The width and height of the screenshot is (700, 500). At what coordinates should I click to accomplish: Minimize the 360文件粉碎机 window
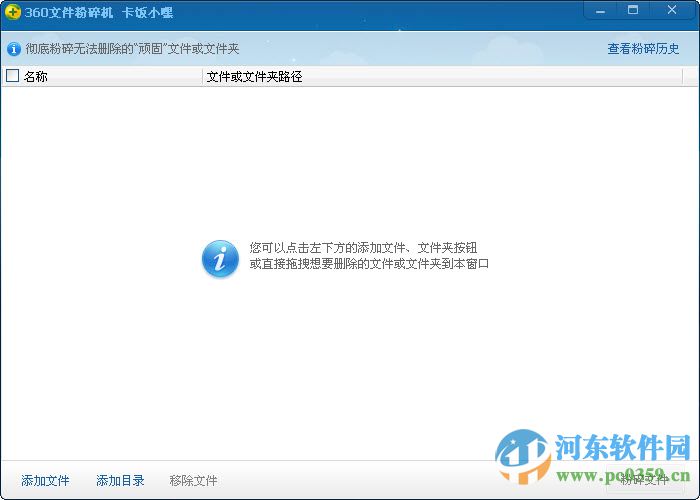600,11
